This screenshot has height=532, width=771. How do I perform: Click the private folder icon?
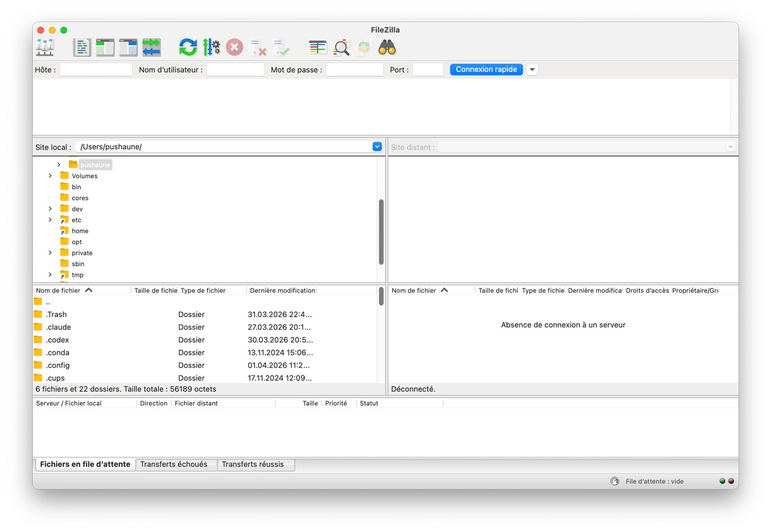point(64,253)
